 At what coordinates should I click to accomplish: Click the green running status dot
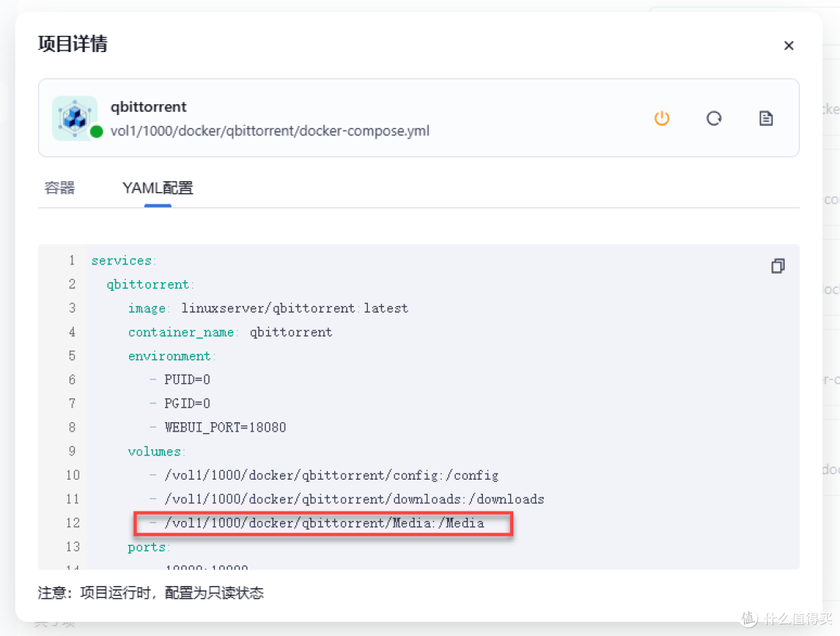click(96, 131)
